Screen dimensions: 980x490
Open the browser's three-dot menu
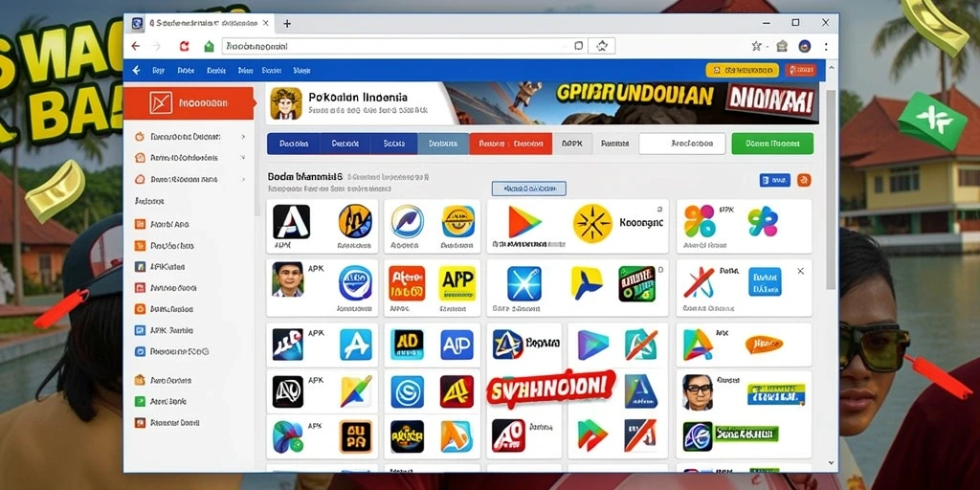[x=826, y=46]
